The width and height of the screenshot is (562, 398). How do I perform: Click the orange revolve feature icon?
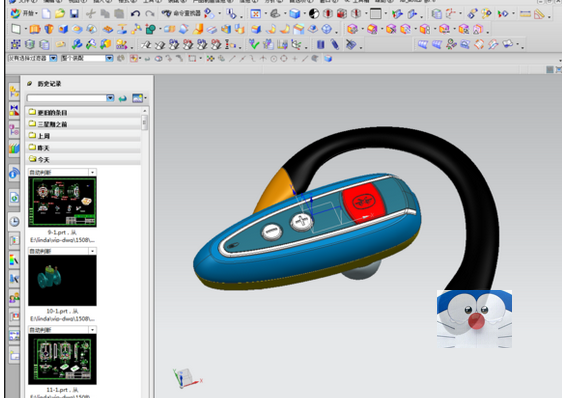point(49,29)
